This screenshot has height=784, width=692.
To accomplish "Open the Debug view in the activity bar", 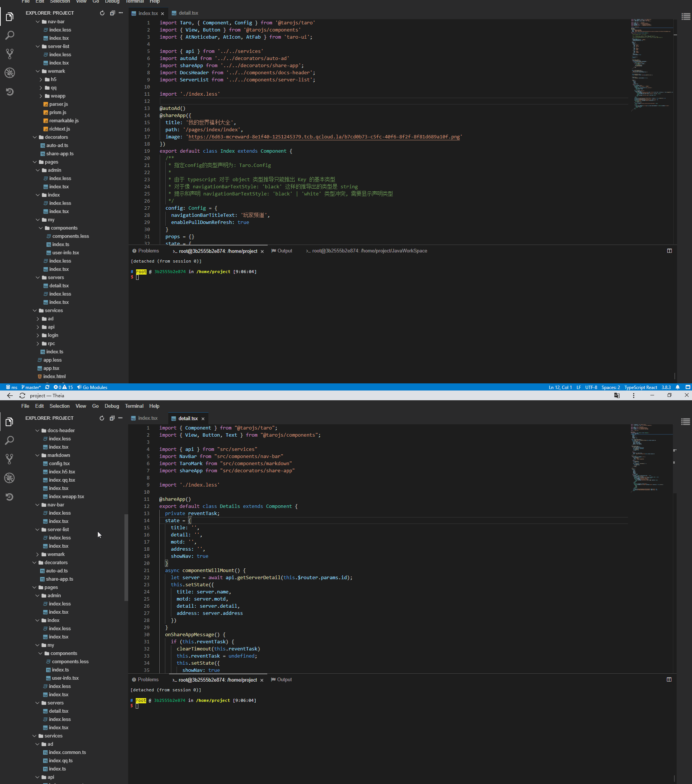I will pyautogui.click(x=10, y=72).
